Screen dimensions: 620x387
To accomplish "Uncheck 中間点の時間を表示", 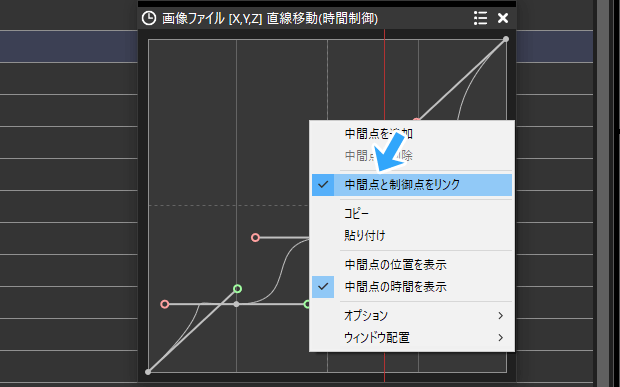I will click(x=412, y=287).
